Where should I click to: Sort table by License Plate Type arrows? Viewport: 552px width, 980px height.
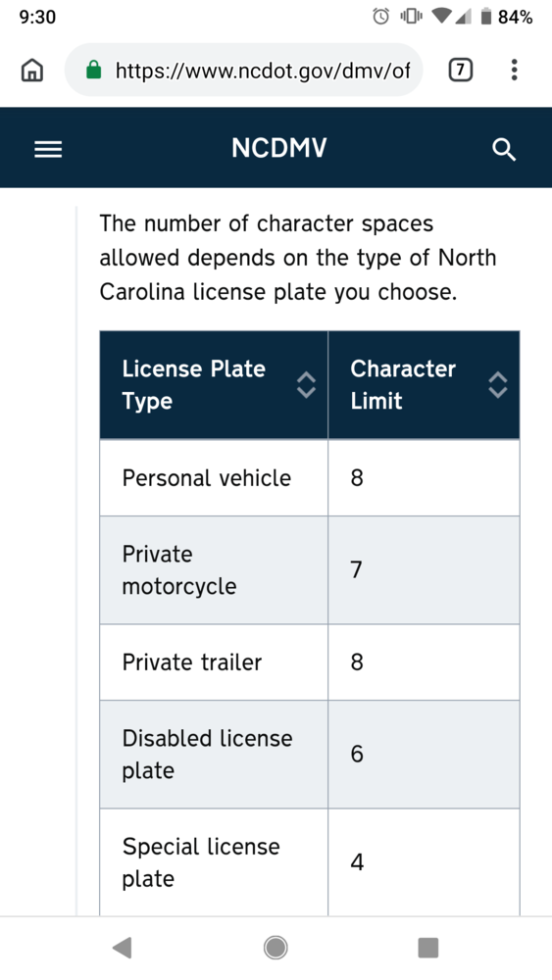coord(306,384)
